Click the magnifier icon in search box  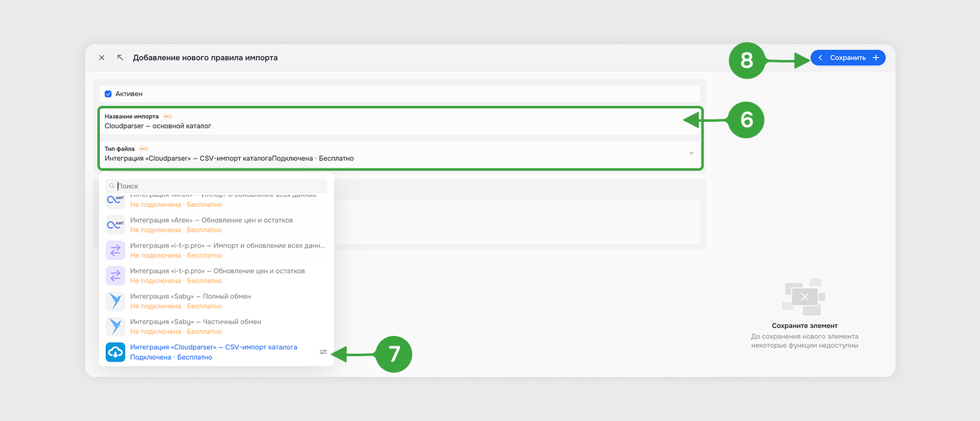tap(111, 186)
